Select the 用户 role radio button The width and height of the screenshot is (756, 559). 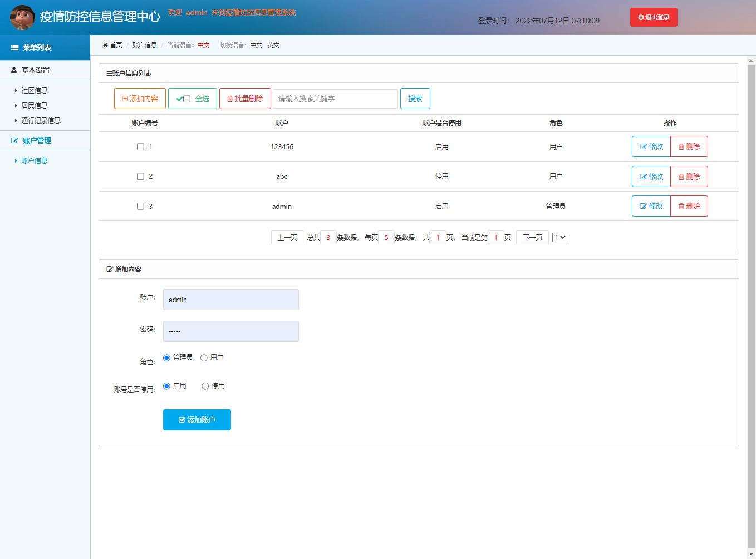tap(204, 357)
